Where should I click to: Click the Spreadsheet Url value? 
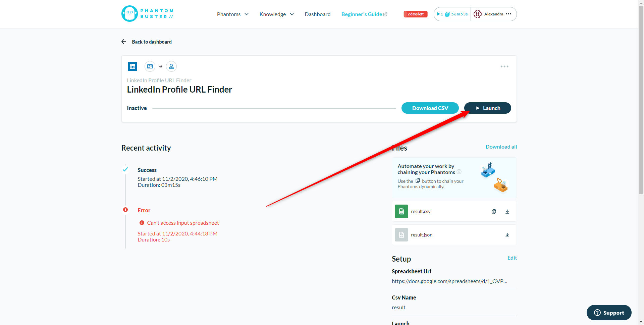tap(449, 281)
